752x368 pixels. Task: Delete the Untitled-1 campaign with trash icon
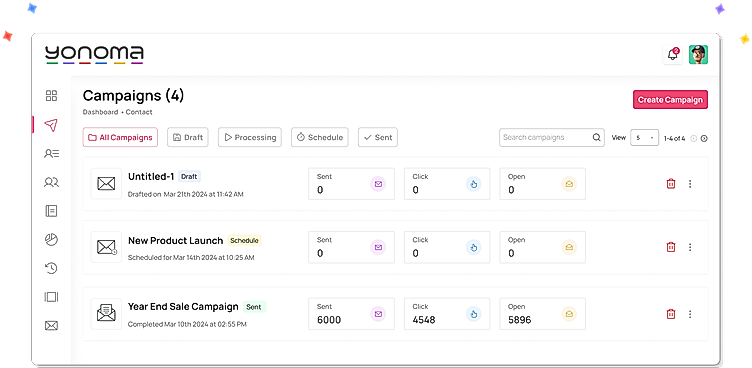click(671, 183)
